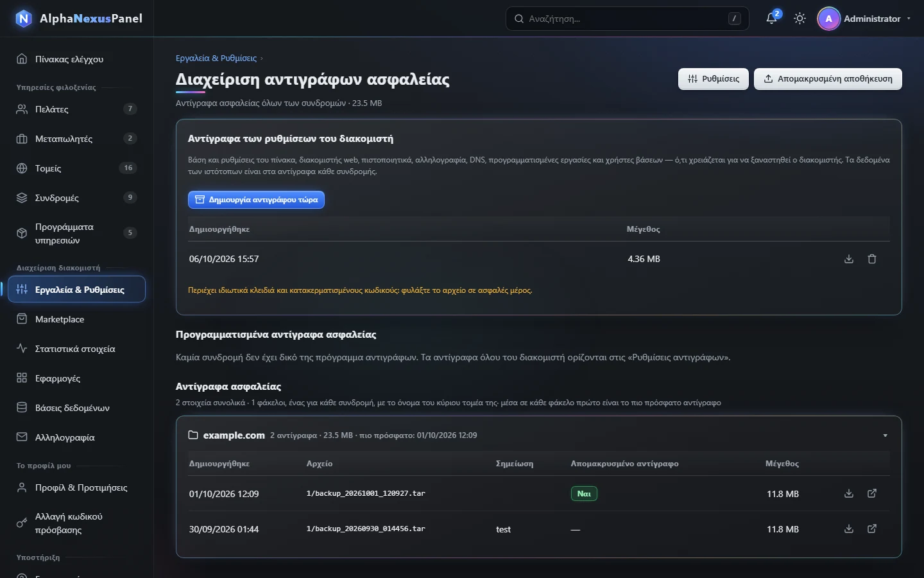924x578 pixels.
Task: Open external link for backup_20261001_120927.tar
Action: pos(872,493)
